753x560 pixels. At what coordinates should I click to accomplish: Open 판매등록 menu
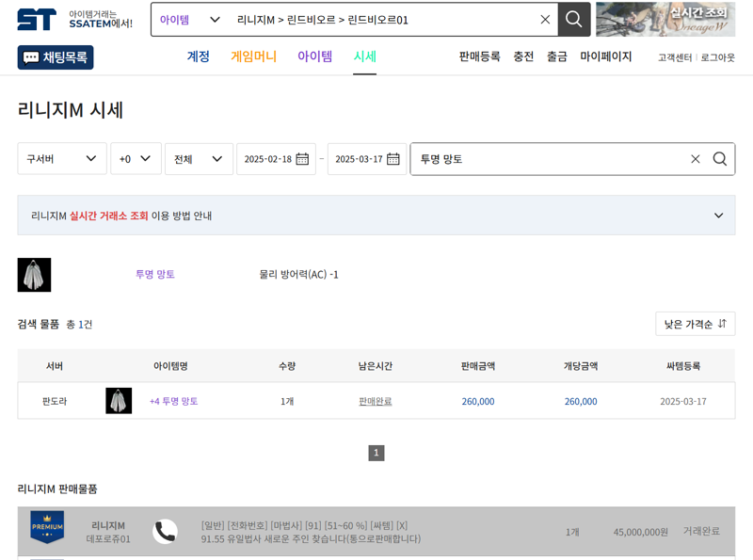pos(479,56)
